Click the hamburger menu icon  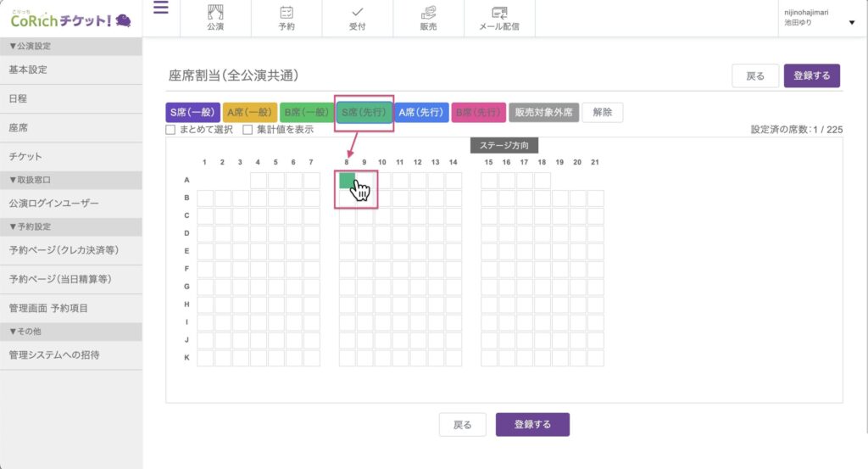(x=160, y=8)
